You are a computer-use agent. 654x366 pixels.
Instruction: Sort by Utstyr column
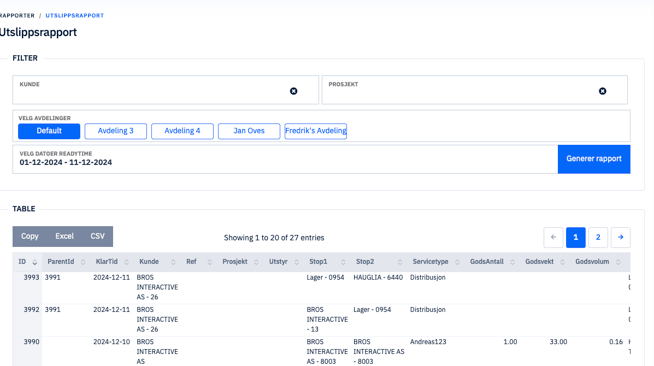(284, 262)
